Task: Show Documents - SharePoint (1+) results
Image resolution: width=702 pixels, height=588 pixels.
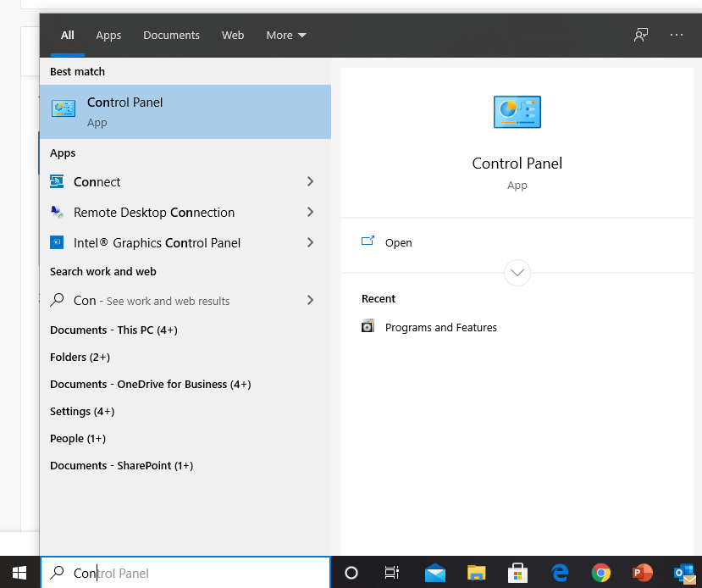Action: [x=122, y=465]
